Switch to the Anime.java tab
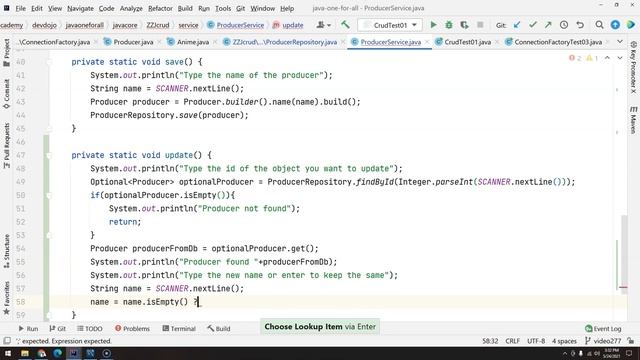 click(x=193, y=42)
